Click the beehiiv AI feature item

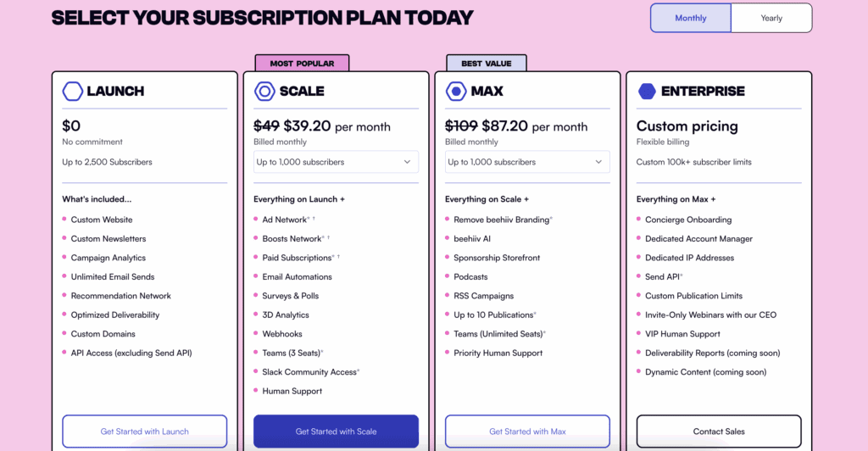pos(472,238)
